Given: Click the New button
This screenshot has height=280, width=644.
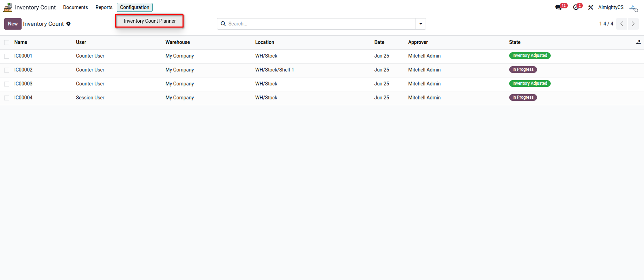Looking at the screenshot, I should (x=13, y=24).
